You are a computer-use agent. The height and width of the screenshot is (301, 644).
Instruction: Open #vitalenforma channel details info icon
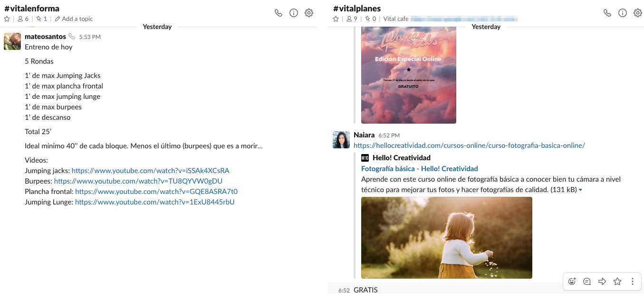pyautogui.click(x=294, y=13)
